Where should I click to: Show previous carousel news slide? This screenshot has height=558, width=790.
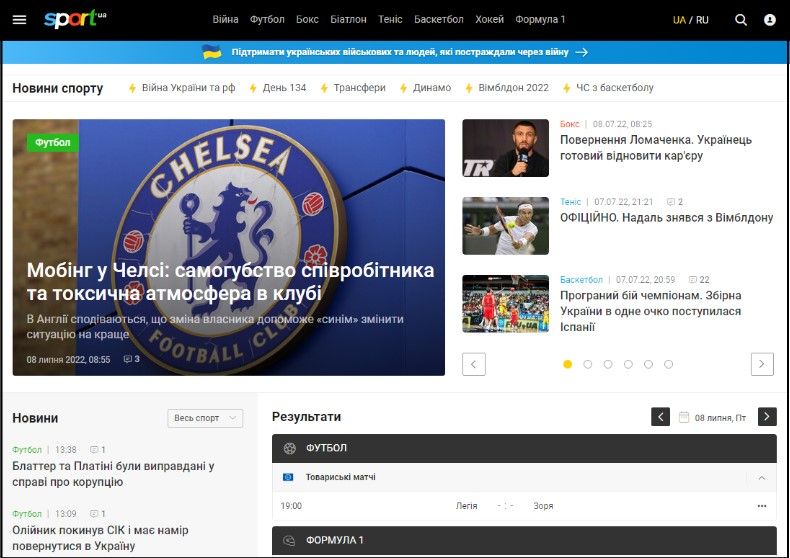pos(474,364)
